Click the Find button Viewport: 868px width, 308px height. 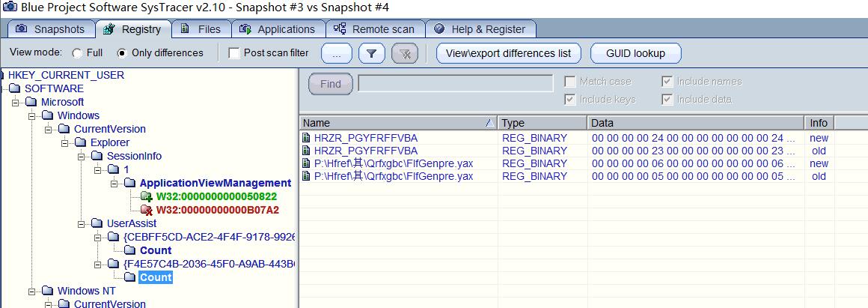[x=331, y=84]
